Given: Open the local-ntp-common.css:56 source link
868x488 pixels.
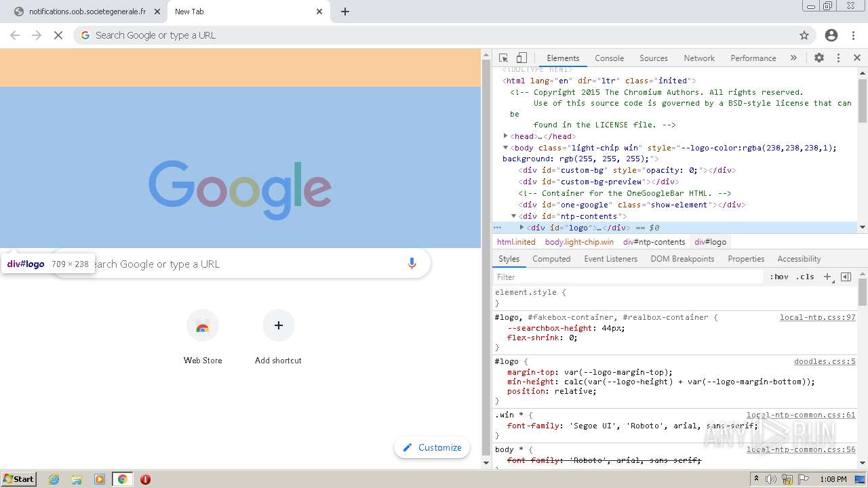Looking at the screenshot, I should 801,449.
